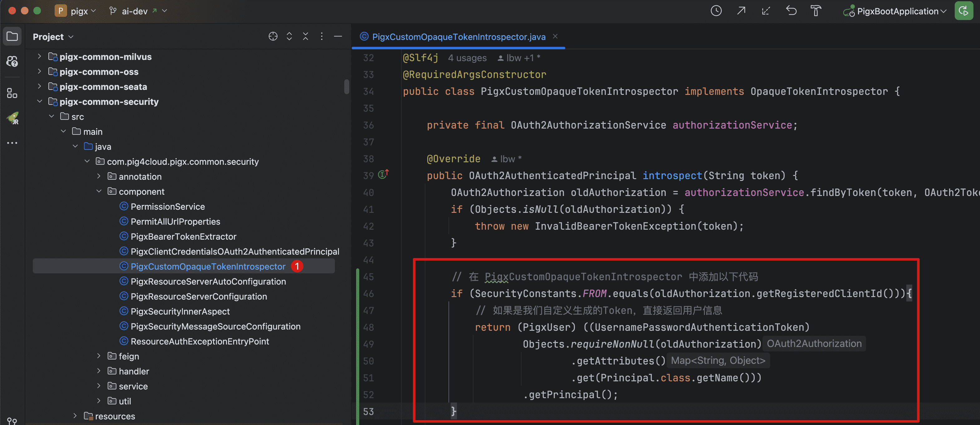
Task: Click the JRebel rocket sidebar icon
Action: [13, 118]
